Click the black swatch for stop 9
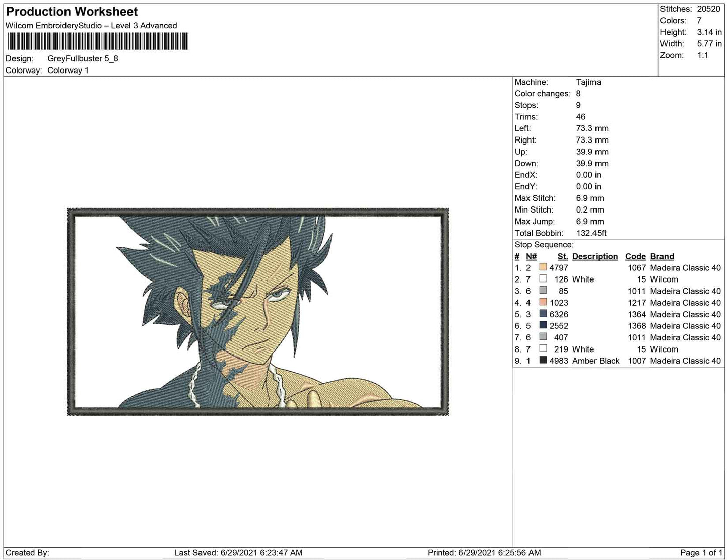Viewport: 728px width, 560px height. [543, 360]
